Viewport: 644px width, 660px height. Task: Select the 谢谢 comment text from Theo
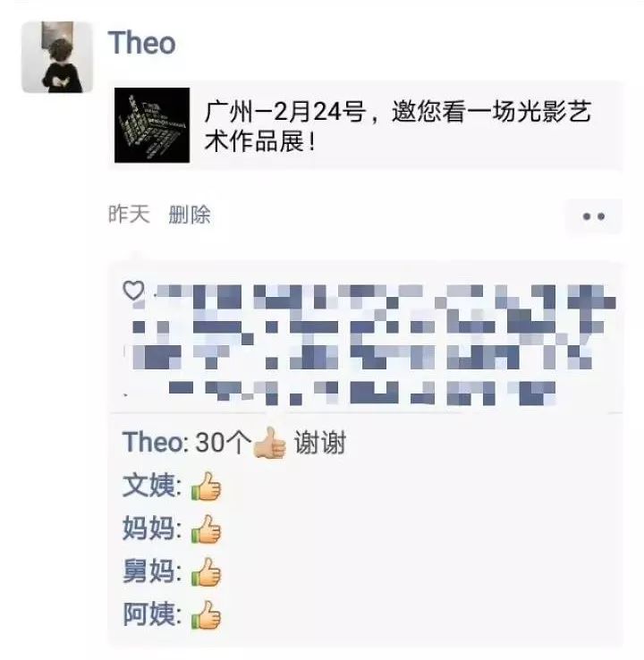click(320, 443)
